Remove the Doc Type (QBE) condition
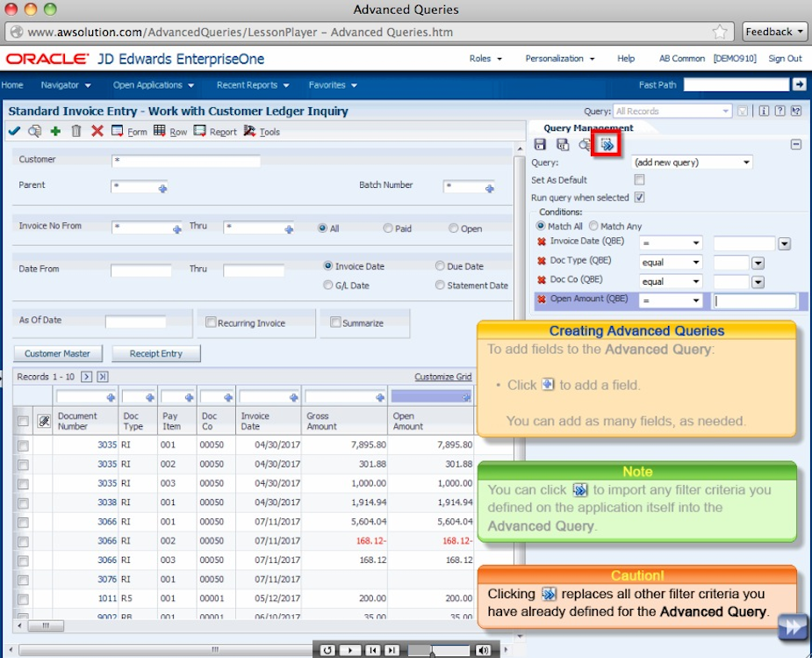 (x=541, y=262)
